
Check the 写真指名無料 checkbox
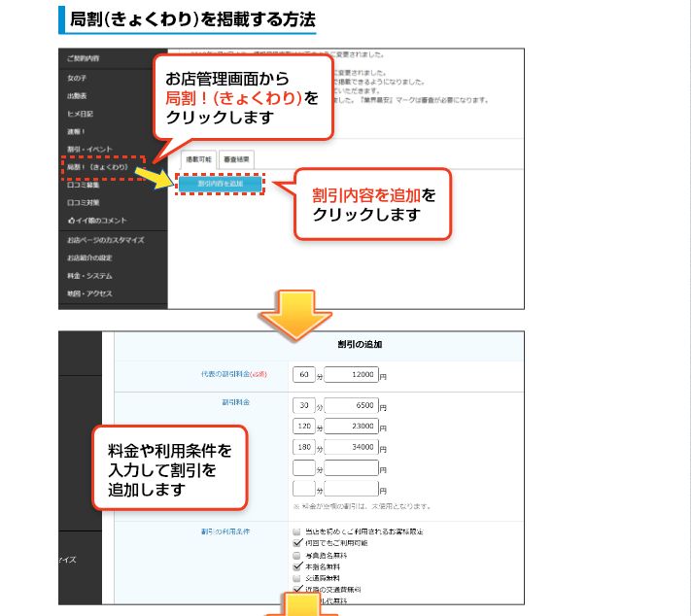tap(297, 556)
